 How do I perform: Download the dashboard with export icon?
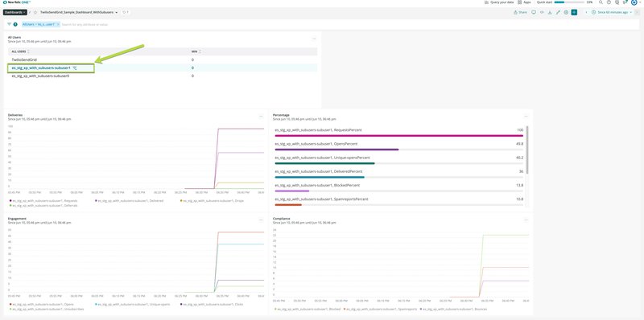point(550,12)
